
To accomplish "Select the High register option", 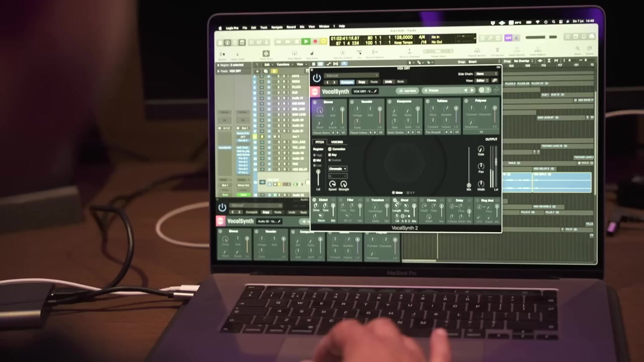I will (317, 155).
